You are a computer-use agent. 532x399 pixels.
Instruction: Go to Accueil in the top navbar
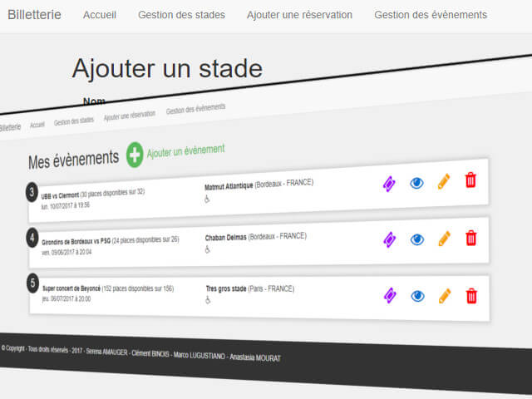(x=100, y=15)
